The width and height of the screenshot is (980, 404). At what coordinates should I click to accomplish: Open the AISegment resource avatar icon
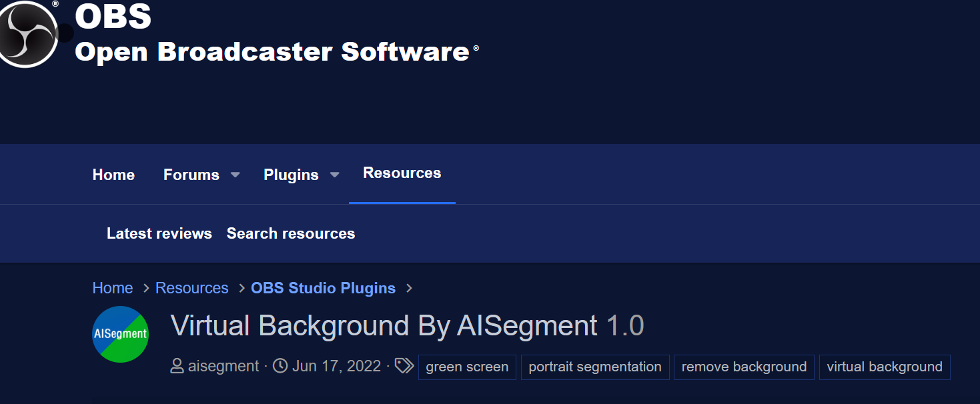(x=121, y=334)
